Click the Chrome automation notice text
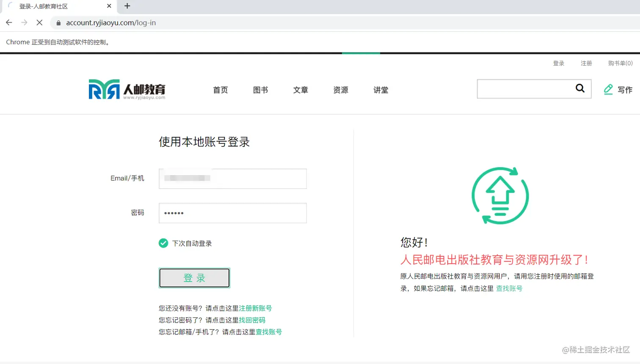Screen dimensions: 640x364 58,42
